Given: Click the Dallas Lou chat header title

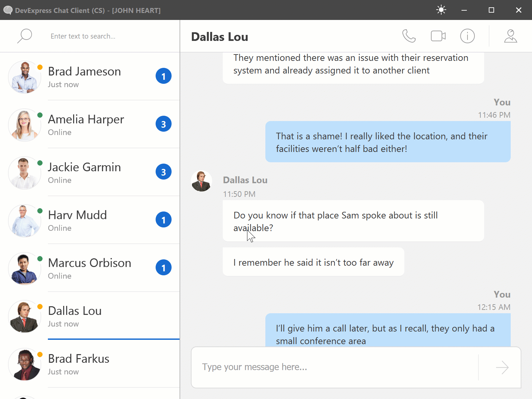Looking at the screenshot, I should click(219, 37).
